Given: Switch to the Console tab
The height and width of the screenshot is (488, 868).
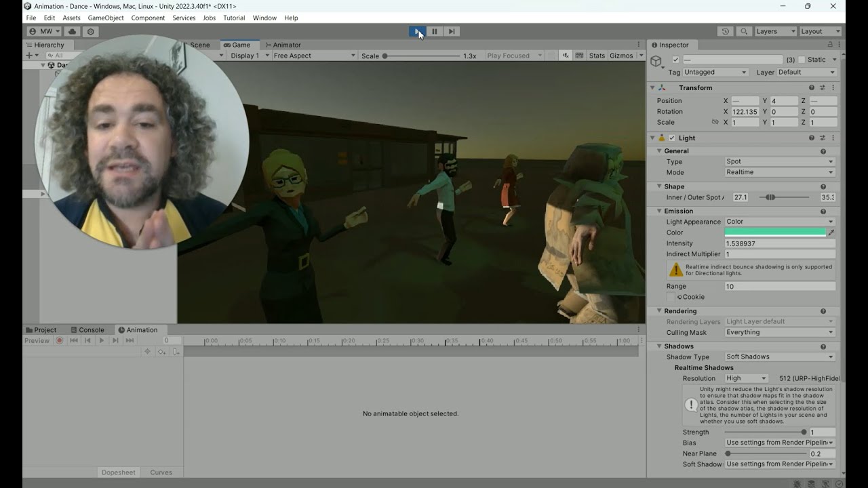Looking at the screenshot, I should [x=87, y=330].
